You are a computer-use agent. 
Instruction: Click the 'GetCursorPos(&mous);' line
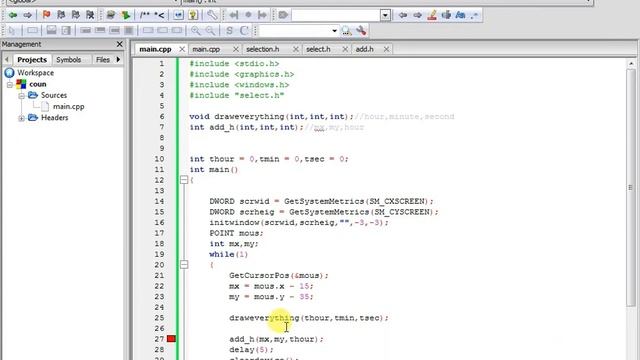point(279,276)
